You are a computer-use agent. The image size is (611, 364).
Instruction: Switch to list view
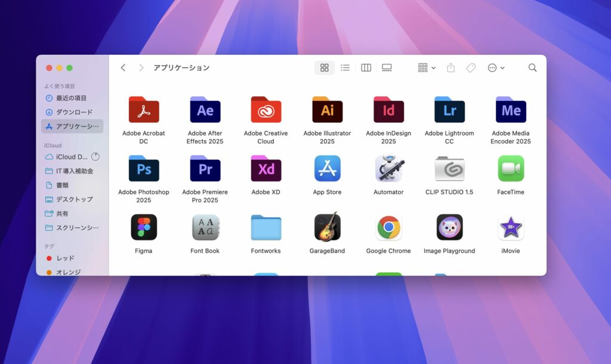tap(345, 68)
